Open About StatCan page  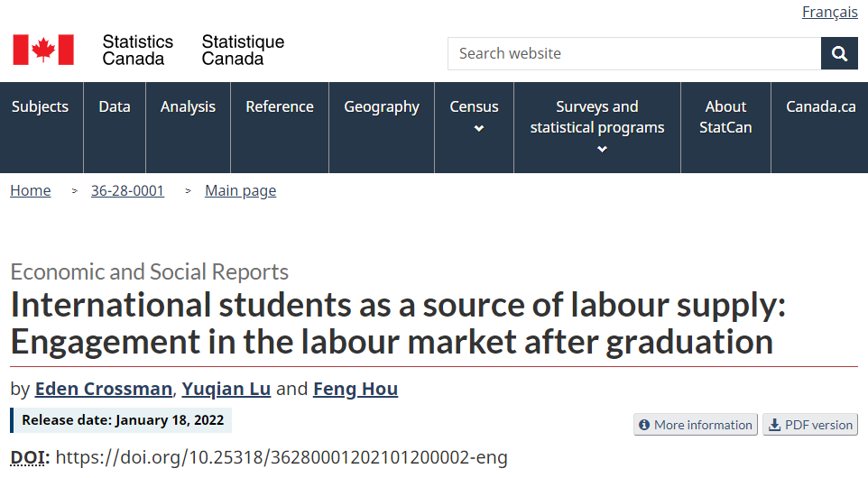tap(725, 116)
